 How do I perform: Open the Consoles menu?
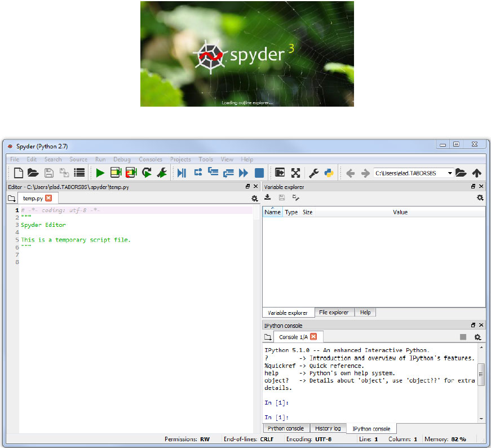(151, 159)
